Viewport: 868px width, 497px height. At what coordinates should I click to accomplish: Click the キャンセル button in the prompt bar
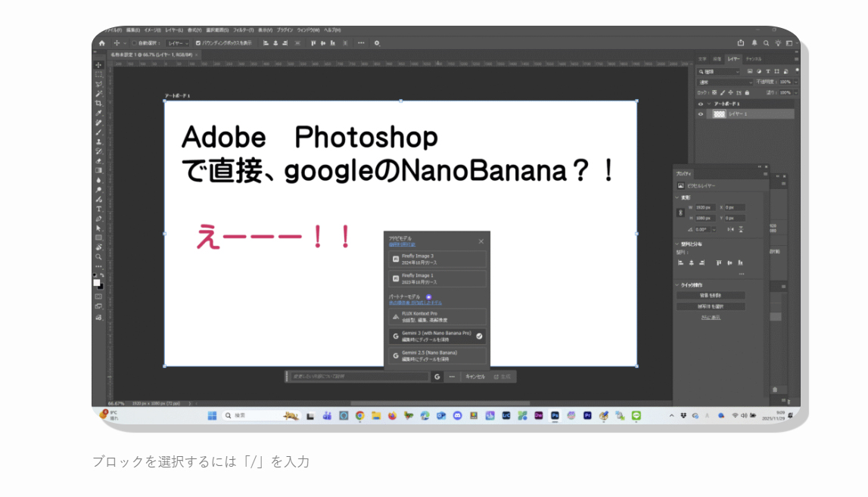[474, 376]
